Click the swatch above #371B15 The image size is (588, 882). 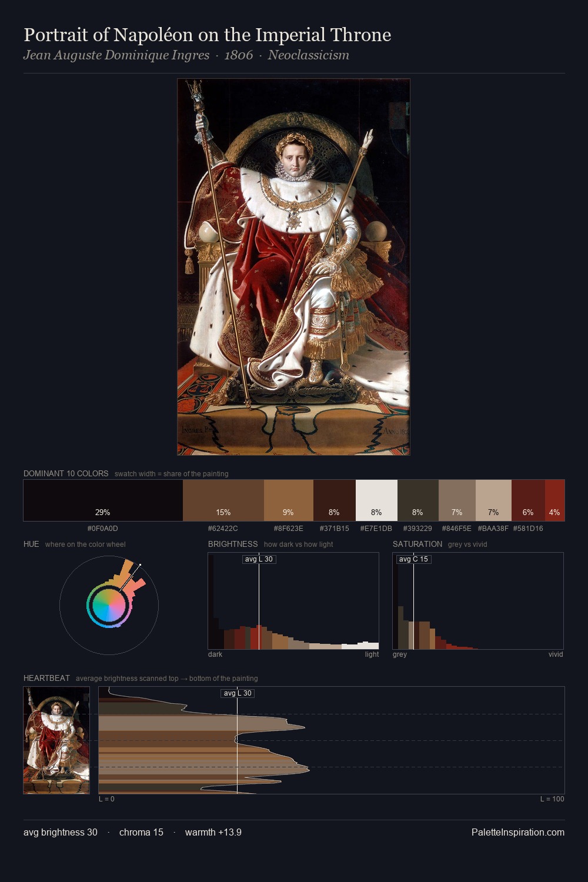click(335, 500)
